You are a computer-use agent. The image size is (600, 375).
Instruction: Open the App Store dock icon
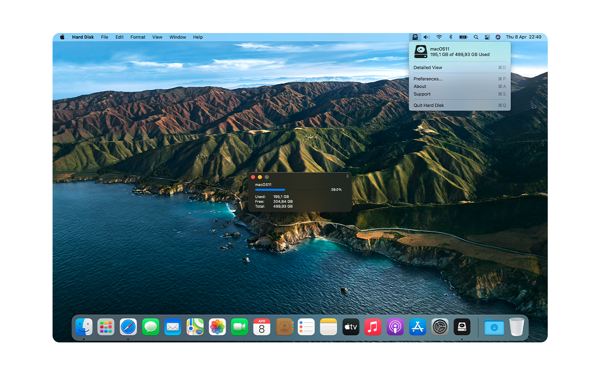[417, 327]
